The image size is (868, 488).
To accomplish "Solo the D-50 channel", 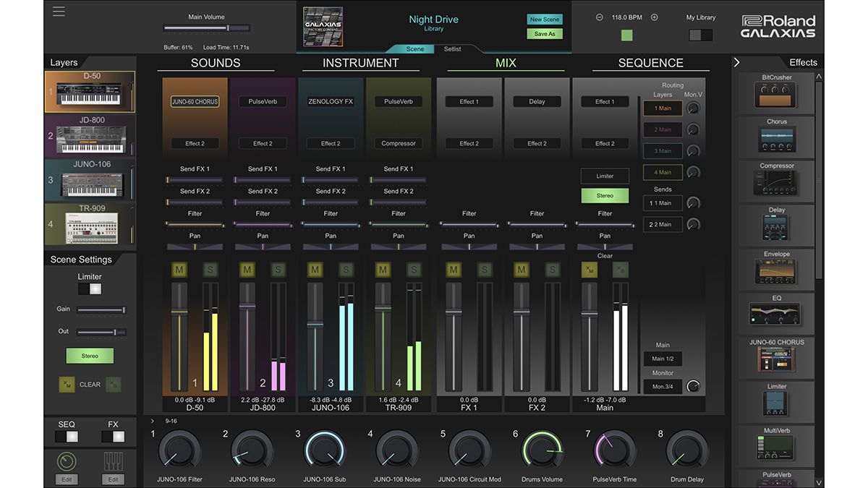I will click(210, 270).
